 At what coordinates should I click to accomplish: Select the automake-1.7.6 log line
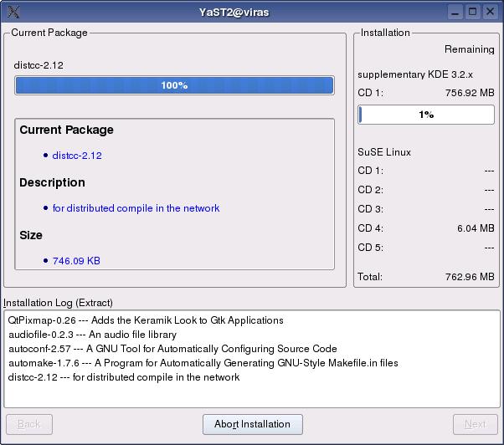[x=203, y=363]
